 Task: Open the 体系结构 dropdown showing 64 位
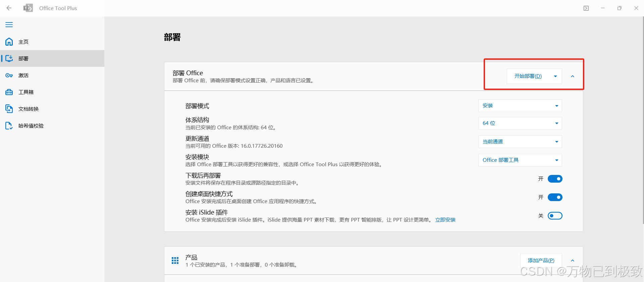click(x=520, y=123)
